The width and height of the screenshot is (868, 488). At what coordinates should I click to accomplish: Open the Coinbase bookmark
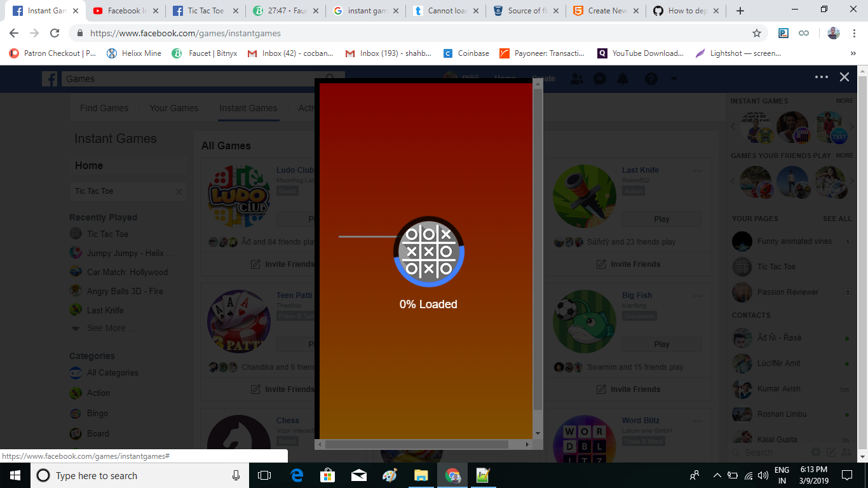[x=466, y=53]
